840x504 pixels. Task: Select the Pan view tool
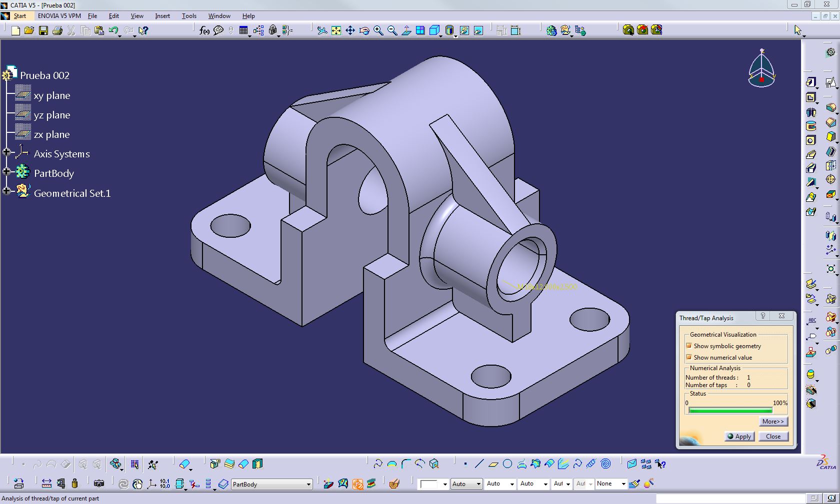[x=350, y=30]
